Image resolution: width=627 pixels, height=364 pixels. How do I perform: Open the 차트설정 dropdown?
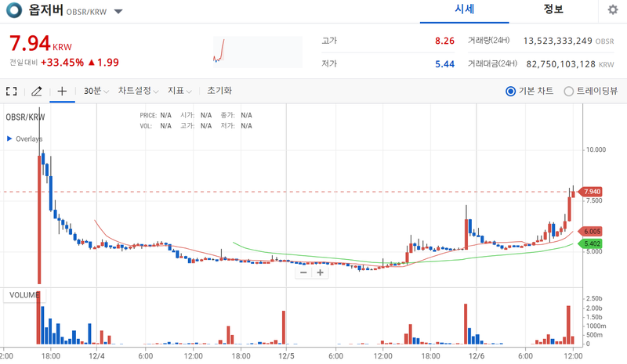[138, 91]
